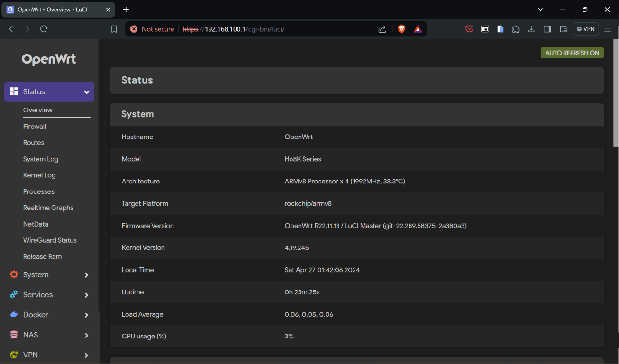Click the VPN icon in sidebar
This screenshot has height=364, width=619.
pos(14,355)
